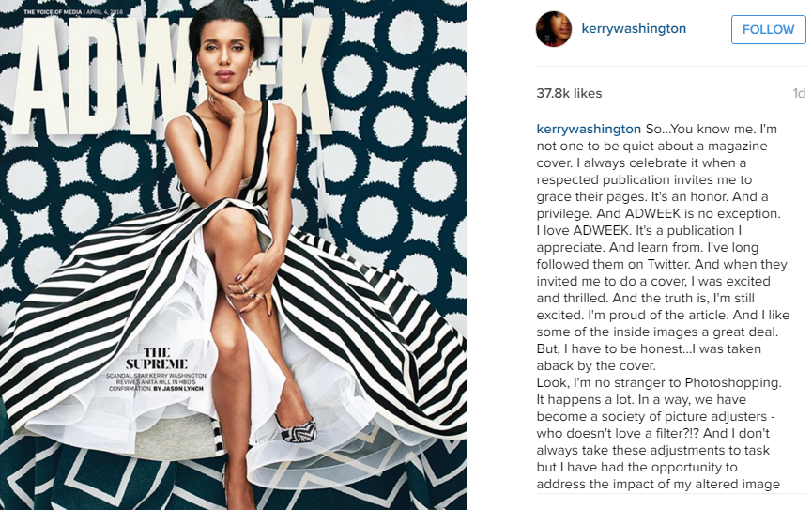
Task: Click the hand with rings on knee
Action: click(x=251, y=282)
